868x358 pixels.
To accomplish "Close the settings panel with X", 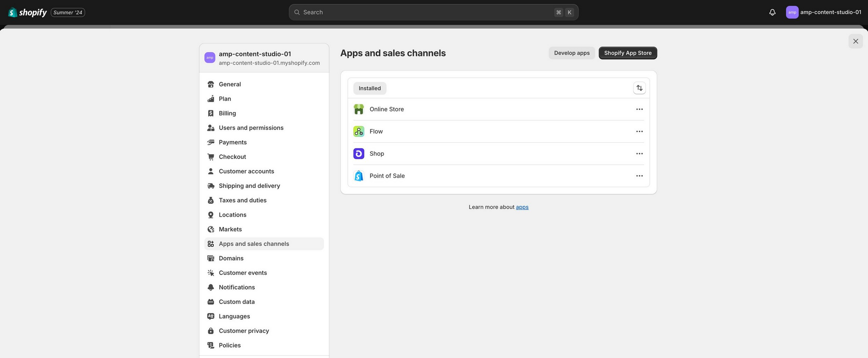I will (856, 41).
